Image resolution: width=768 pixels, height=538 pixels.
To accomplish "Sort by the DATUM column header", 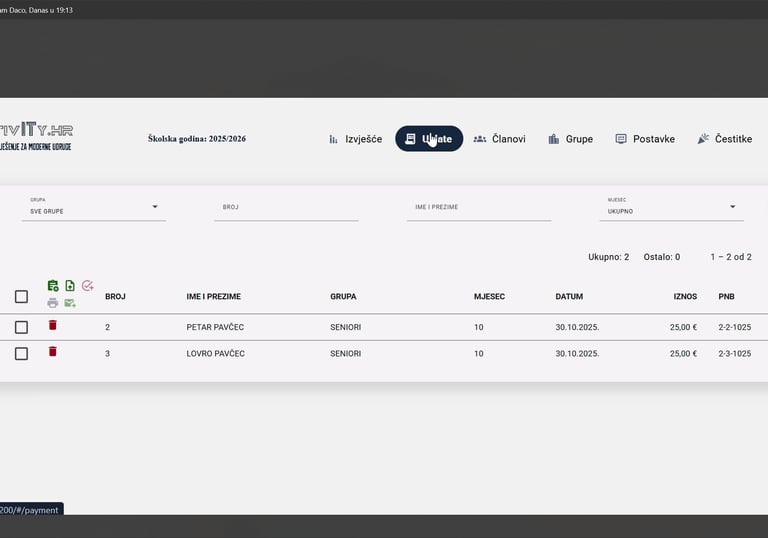I will click(569, 296).
